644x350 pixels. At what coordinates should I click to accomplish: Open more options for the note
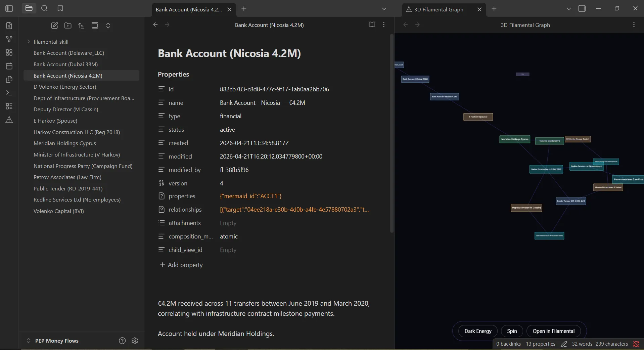click(x=384, y=25)
